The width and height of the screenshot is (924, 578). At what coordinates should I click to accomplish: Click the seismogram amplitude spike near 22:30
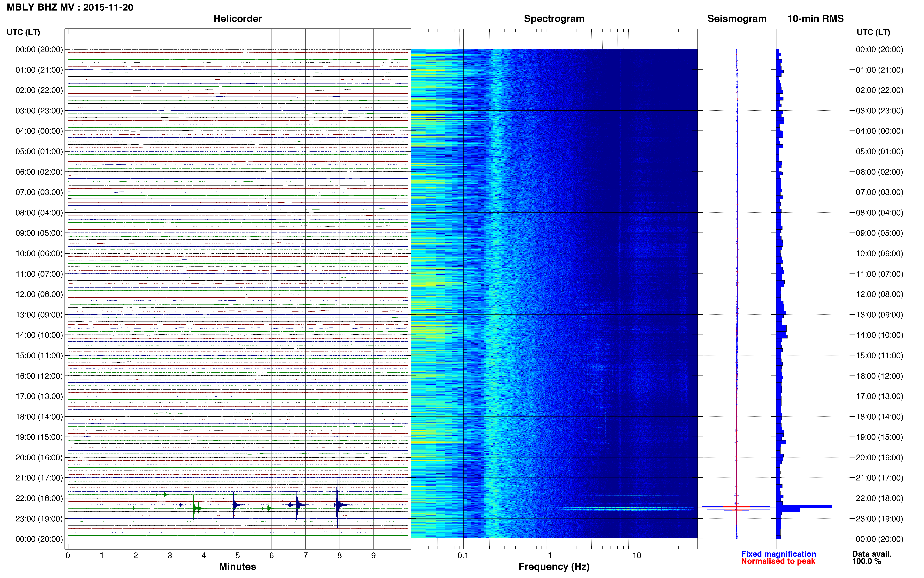point(736,507)
